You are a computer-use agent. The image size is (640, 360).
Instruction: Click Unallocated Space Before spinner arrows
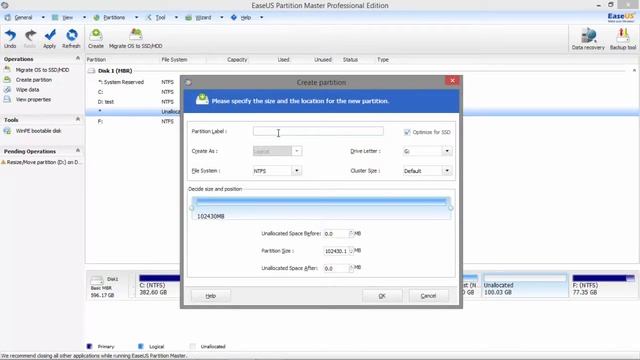coord(351,233)
